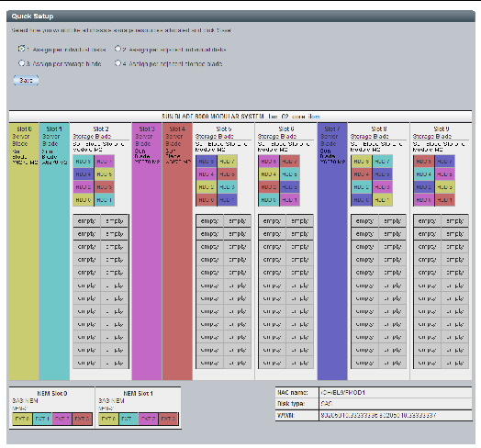The image size is (481, 448).
Task: Select HDD 1 in Slot 6 storage blade
Action: pos(289,200)
